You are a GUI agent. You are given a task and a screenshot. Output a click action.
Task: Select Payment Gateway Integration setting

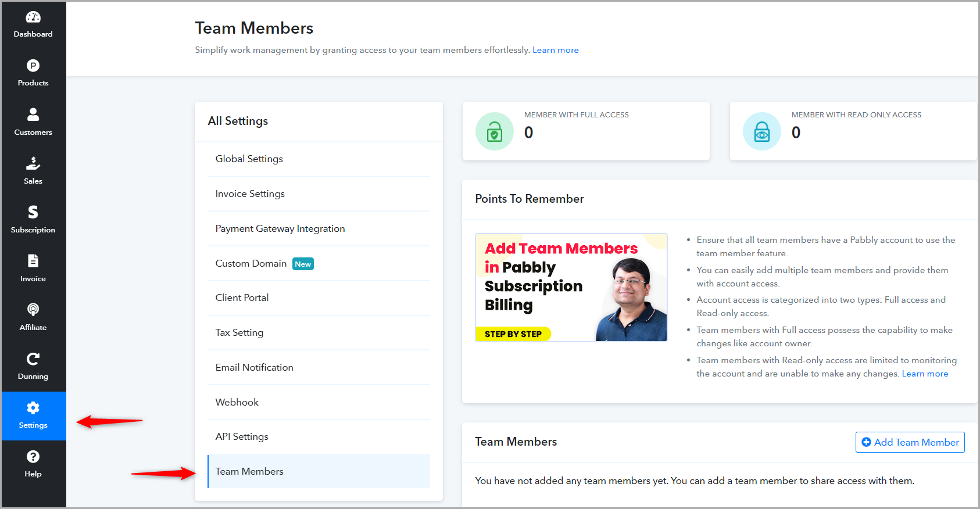click(319, 229)
